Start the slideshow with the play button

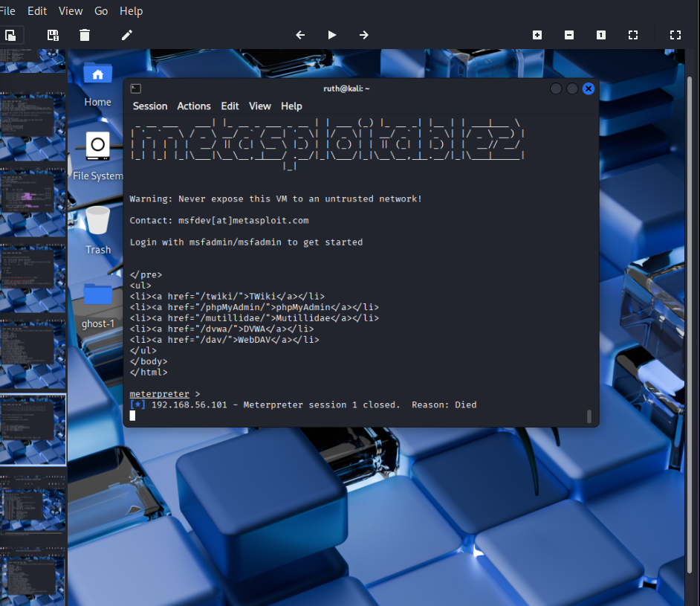[x=331, y=35]
